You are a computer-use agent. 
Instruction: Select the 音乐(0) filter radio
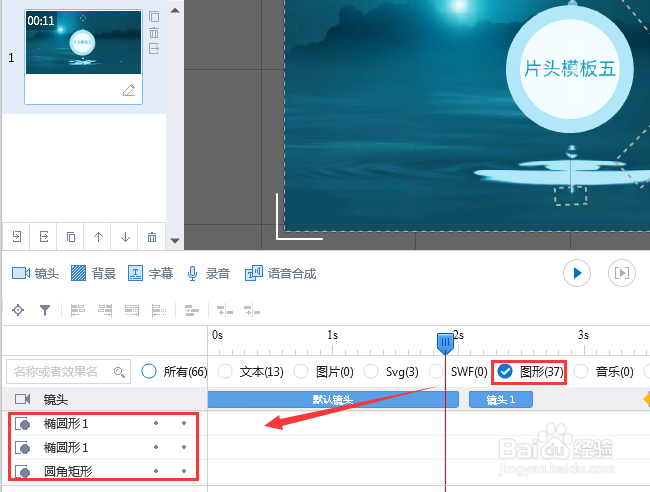pos(581,371)
